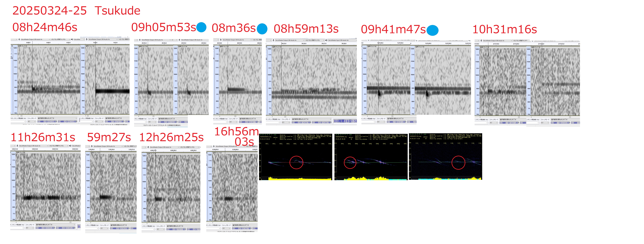This screenshot has height=244, width=644.
Task: Click leftmost microphone icon in 08h24m46s panel
Action: point(19,39)
